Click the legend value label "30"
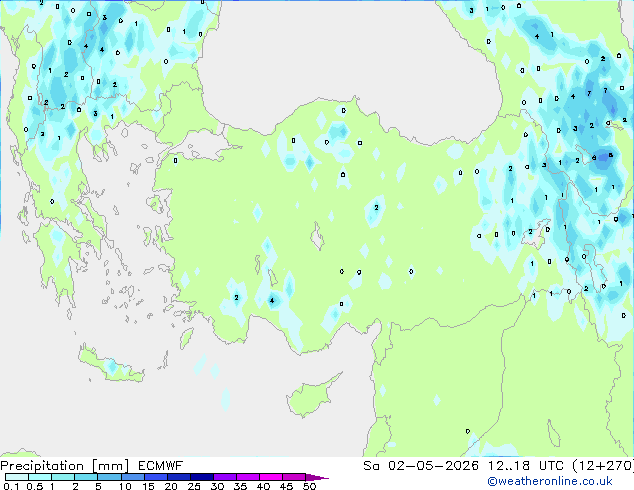 (x=217, y=486)
